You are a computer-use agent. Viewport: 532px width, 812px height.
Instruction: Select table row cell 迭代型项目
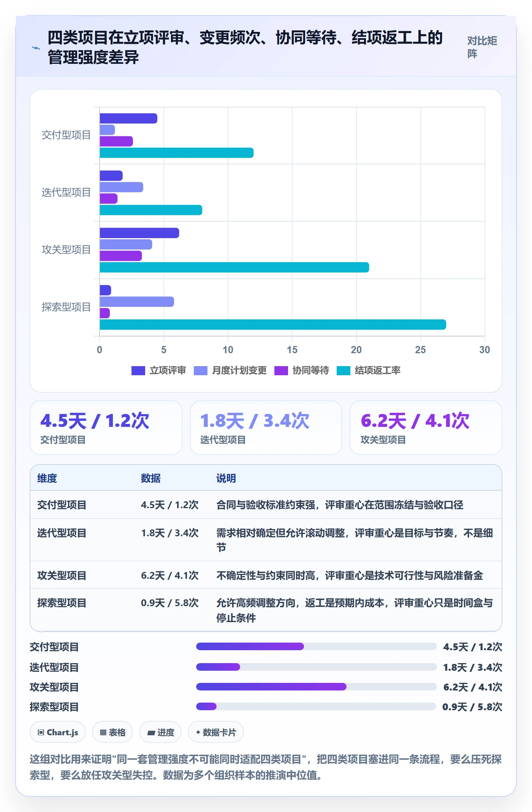(x=62, y=533)
